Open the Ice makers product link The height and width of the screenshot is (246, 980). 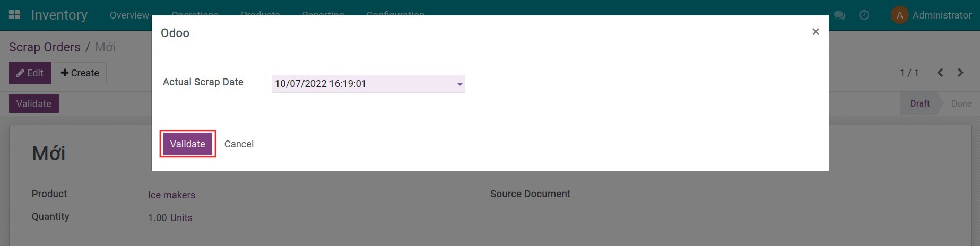[x=171, y=195]
